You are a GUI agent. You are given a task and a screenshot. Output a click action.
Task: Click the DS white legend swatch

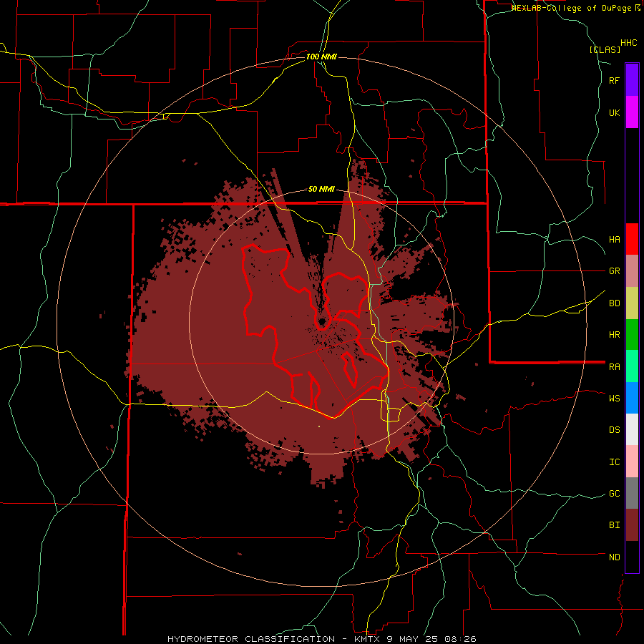click(x=632, y=429)
